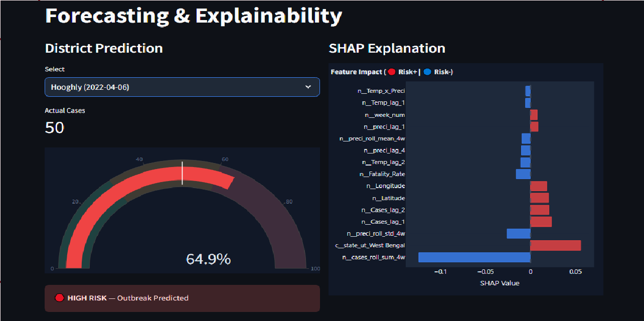Click the −0.1 x-axis tick label

(440, 271)
